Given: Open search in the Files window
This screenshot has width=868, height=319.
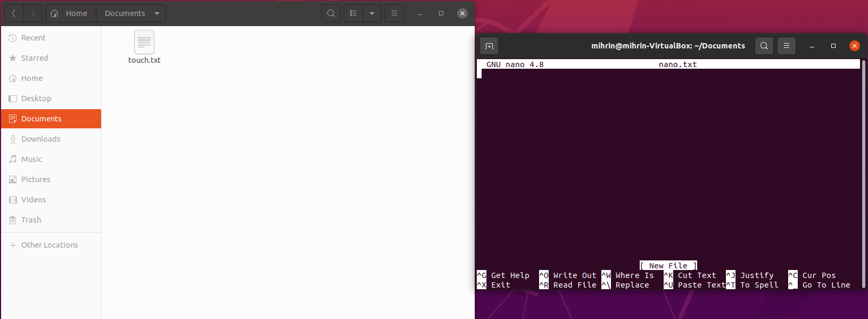Looking at the screenshot, I should pyautogui.click(x=331, y=13).
